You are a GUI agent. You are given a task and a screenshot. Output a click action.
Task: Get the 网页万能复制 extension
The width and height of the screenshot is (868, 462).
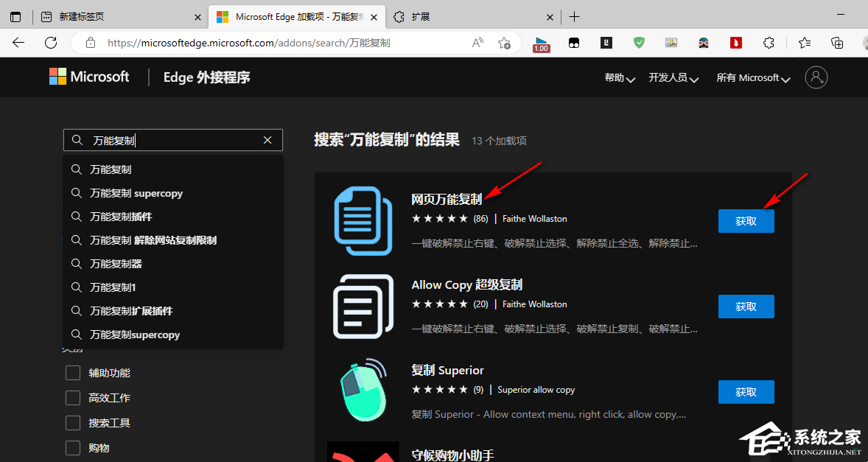pos(746,221)
